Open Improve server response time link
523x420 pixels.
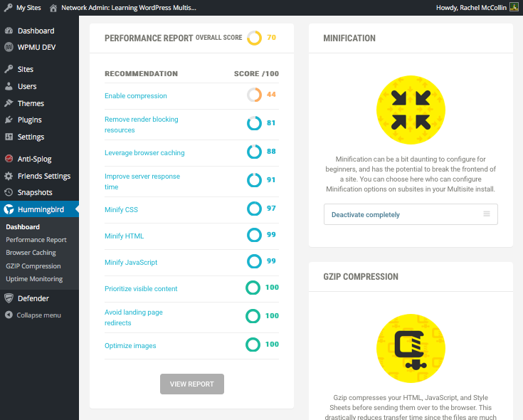[x=142, y=182]
